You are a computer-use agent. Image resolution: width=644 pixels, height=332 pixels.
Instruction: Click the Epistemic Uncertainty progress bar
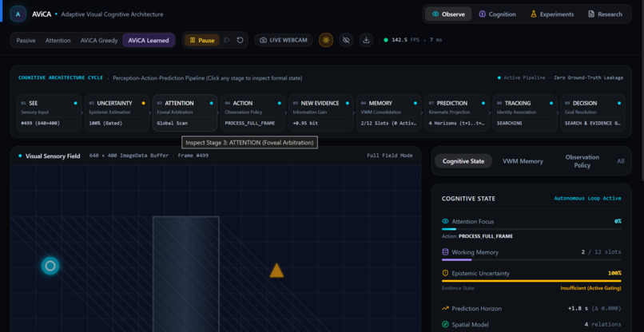531,281
